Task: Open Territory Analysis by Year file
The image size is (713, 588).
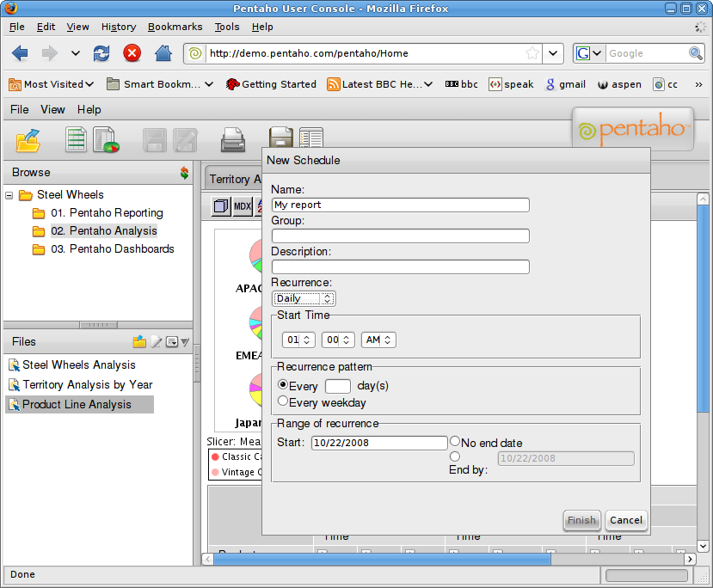Action: click(x=88, y=385)
